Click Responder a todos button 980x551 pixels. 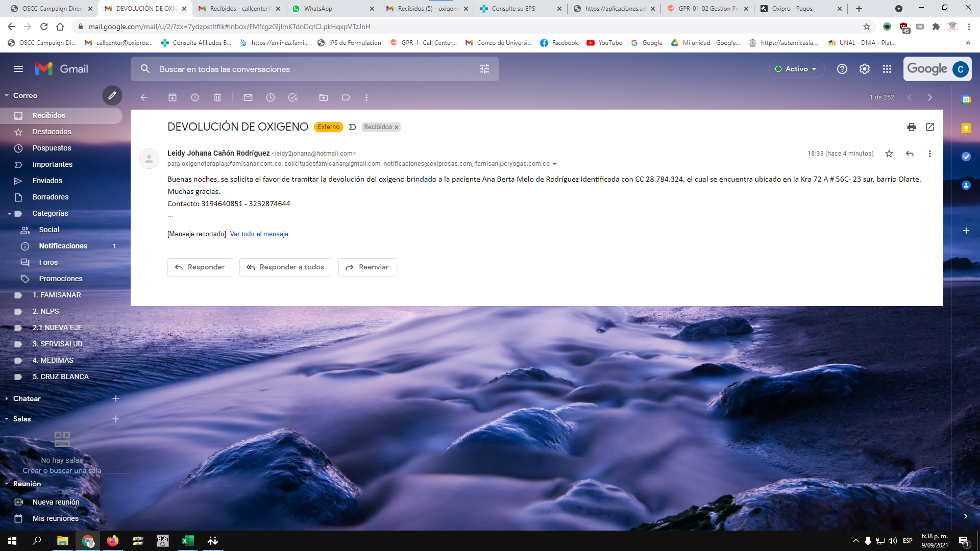coord(286,267)
